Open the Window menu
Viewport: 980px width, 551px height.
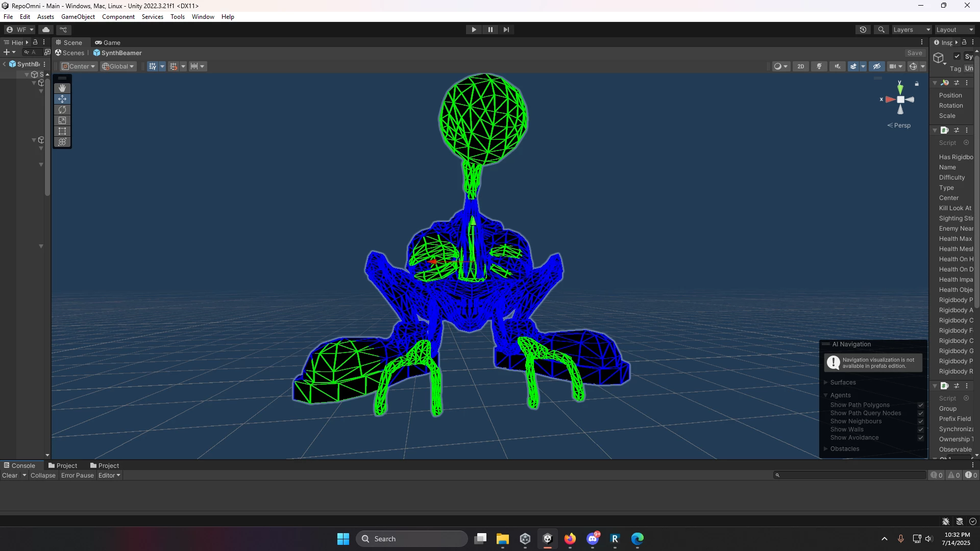203,17
